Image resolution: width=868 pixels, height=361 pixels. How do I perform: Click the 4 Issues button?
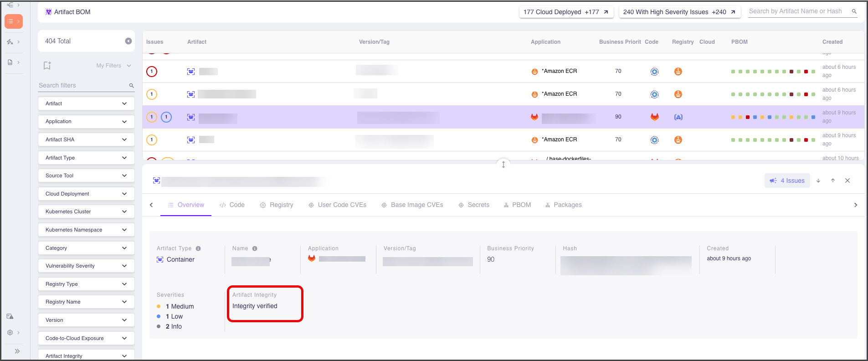click(x=787, y=181)
